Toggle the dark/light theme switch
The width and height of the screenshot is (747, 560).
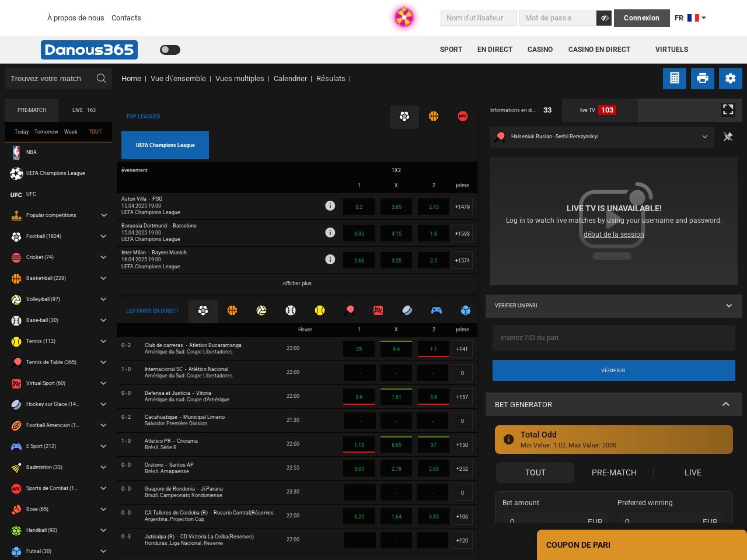[170, 50]
